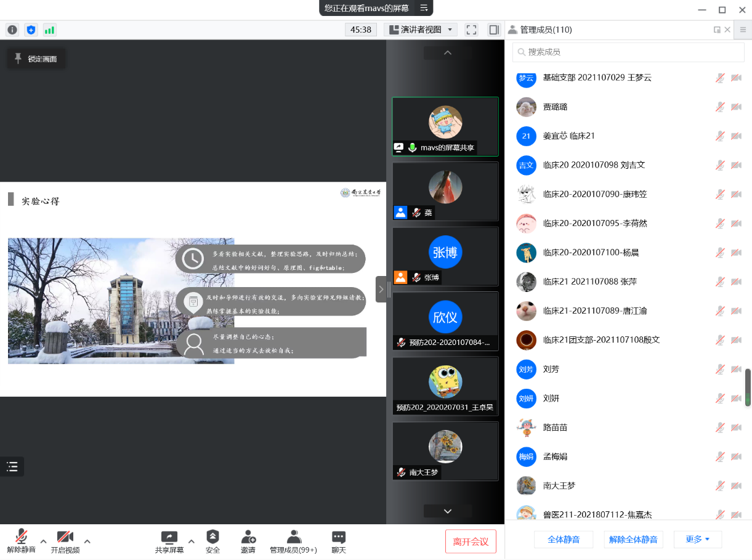Enter full screen mode
This screenshot has width=752, height=560.
point(472,30)
